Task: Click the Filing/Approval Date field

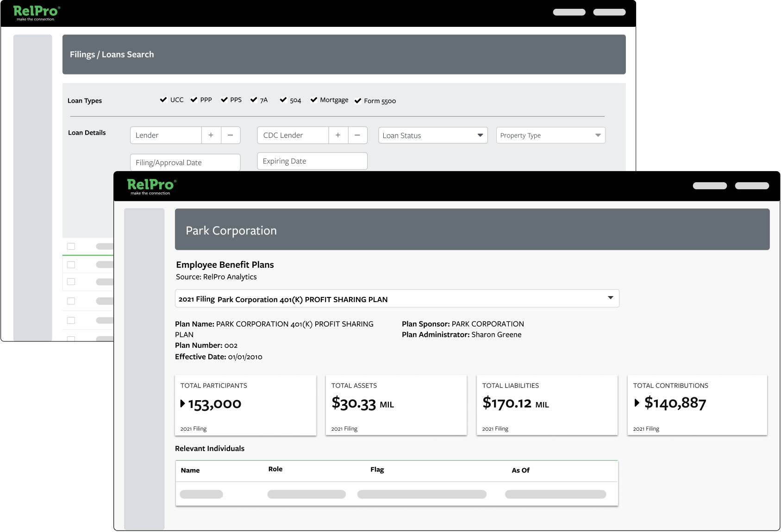Action: 185,162
